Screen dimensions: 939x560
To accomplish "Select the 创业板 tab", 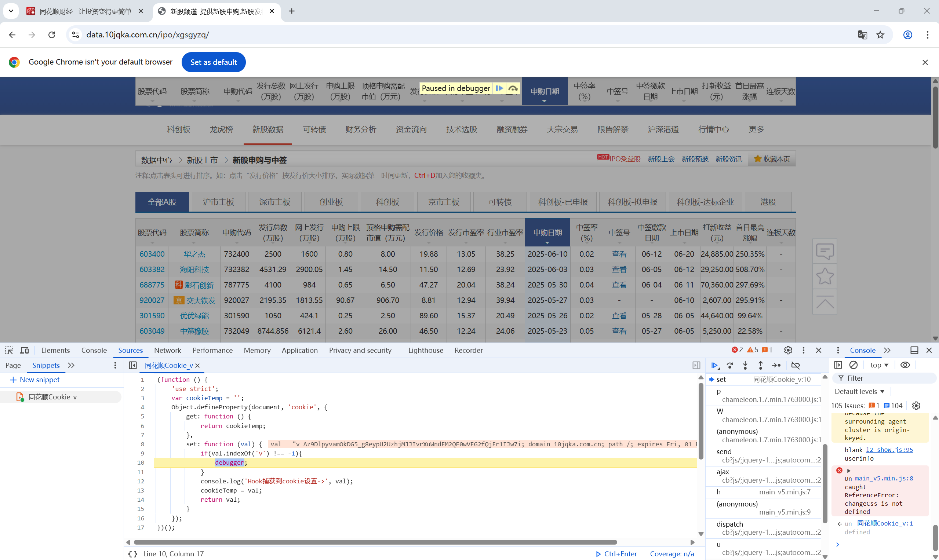I will pyautogui.click(x=331, y=202).
